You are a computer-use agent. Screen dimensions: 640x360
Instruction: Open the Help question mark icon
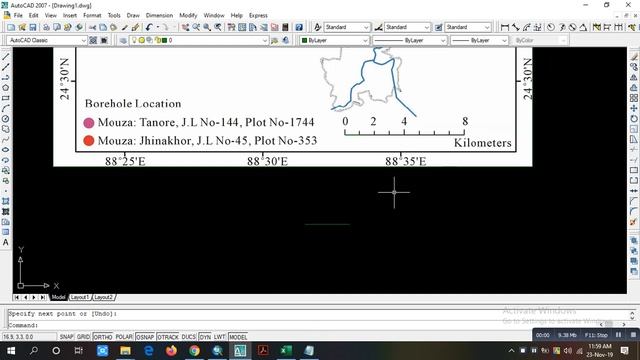point(299,27)
